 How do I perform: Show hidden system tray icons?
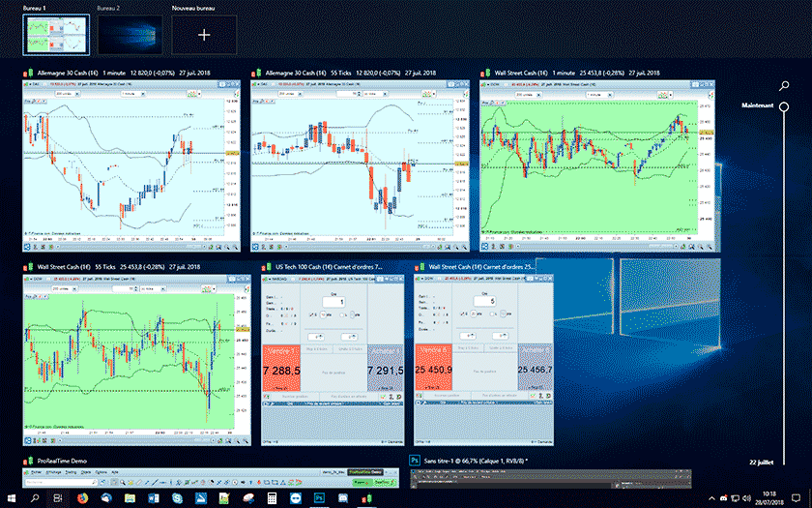click(711, 498)
